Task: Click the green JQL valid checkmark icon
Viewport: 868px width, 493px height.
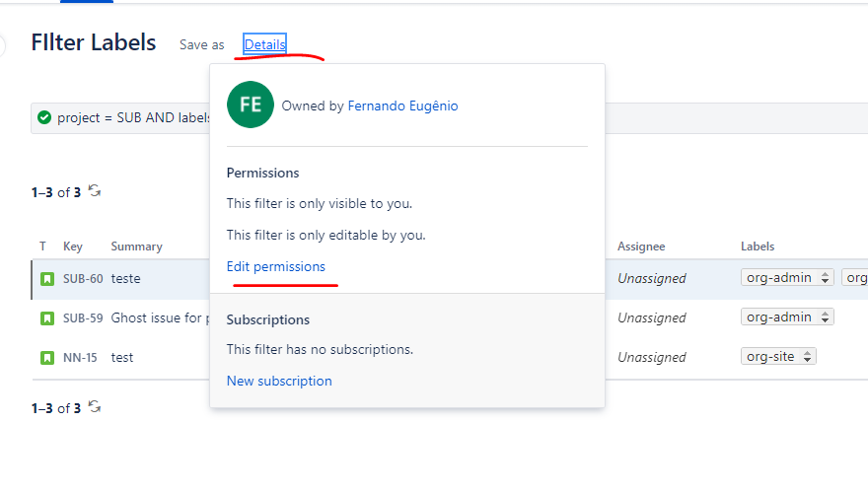Action: click(44, 117)
